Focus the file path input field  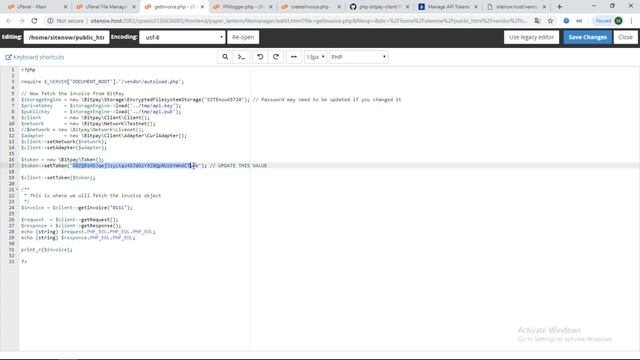coord(67,37)
